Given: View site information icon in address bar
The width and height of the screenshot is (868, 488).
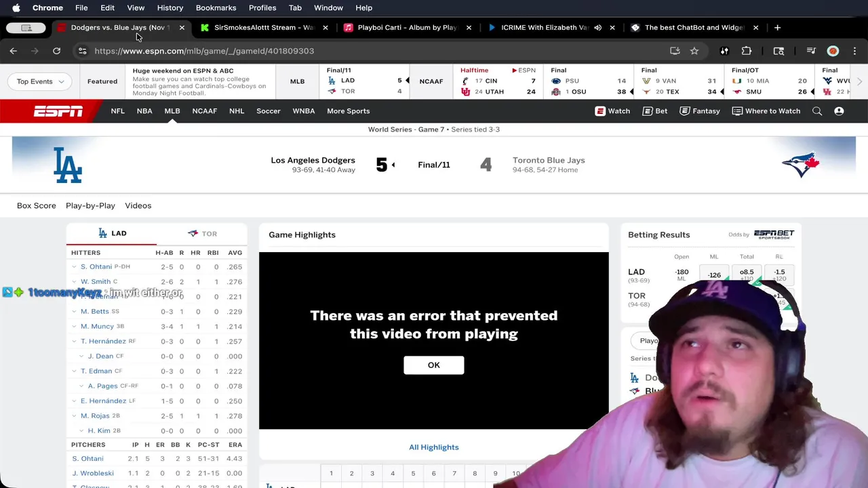Looking at the screenshot, I should [x=82, y=51].
